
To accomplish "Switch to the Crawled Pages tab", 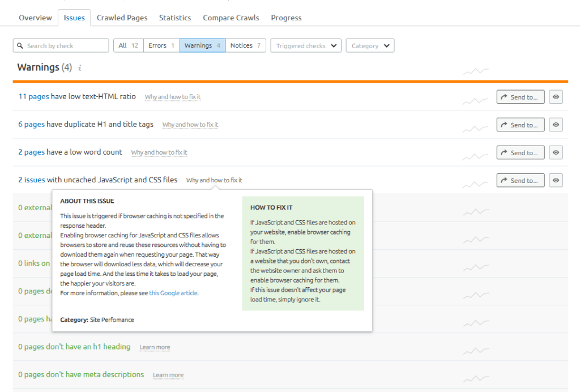I will coord(122,18).
